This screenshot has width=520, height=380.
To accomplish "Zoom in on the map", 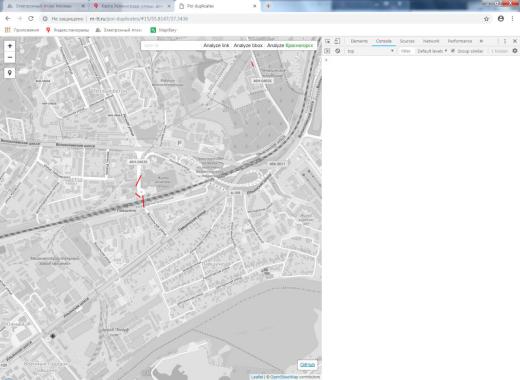I will click(x=10, y=46).
